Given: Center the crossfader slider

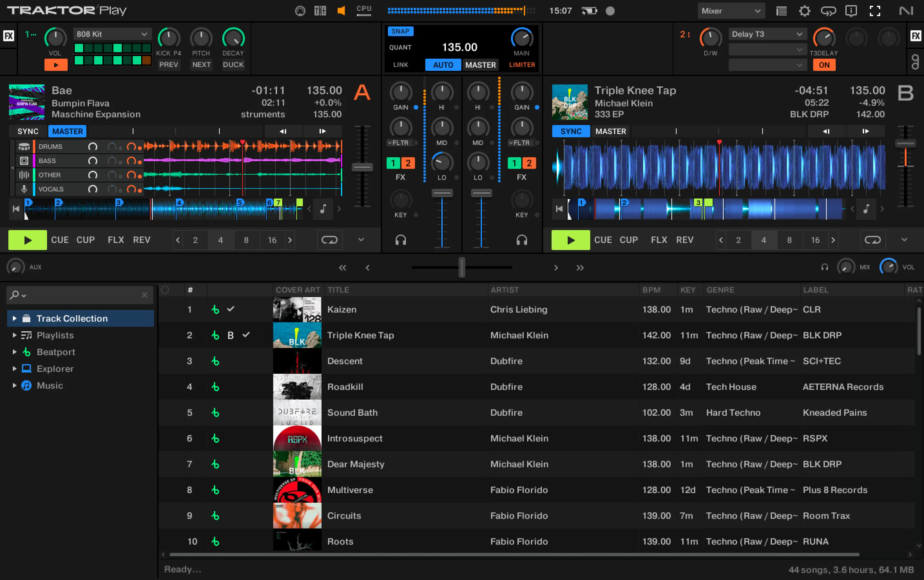Looking at the screenshot, I should [x=461, y=267].
